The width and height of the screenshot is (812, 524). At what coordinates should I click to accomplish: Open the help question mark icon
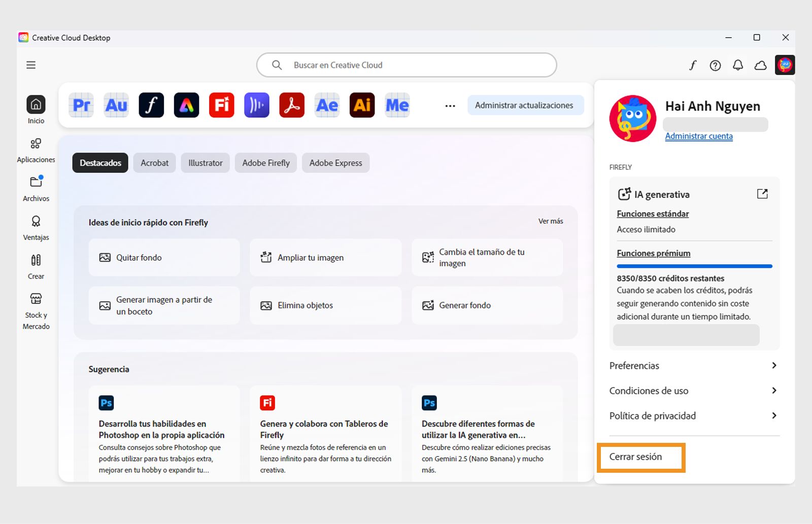(x=715, y=65)
